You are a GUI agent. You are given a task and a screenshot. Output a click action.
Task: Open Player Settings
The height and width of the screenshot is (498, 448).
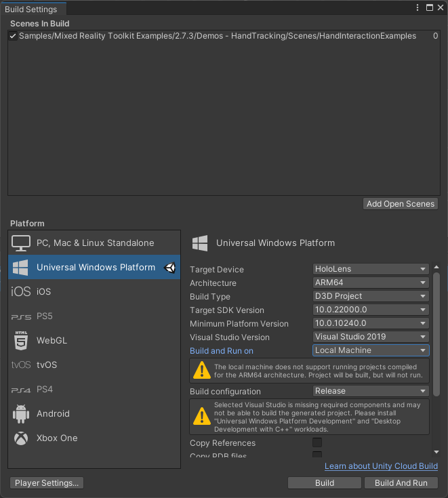47,483
